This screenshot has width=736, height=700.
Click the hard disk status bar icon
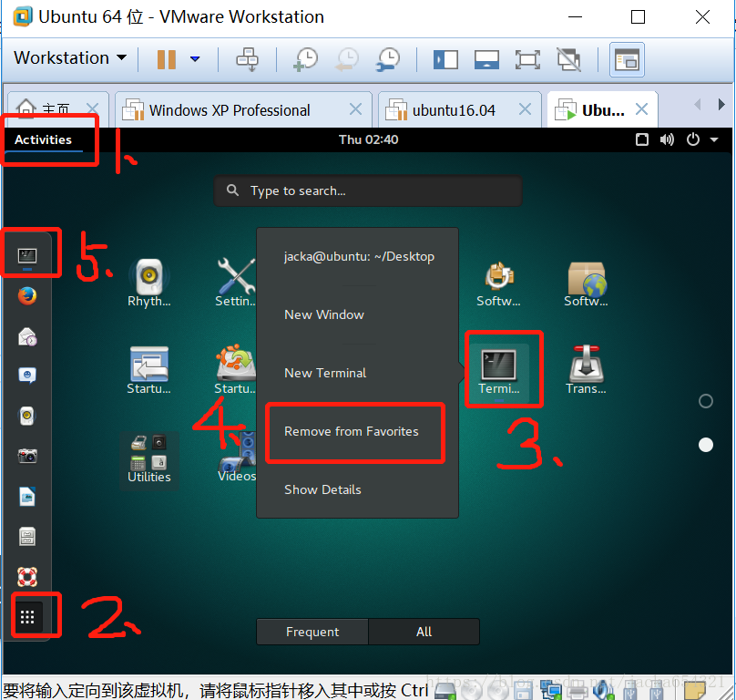pos(445,691)
